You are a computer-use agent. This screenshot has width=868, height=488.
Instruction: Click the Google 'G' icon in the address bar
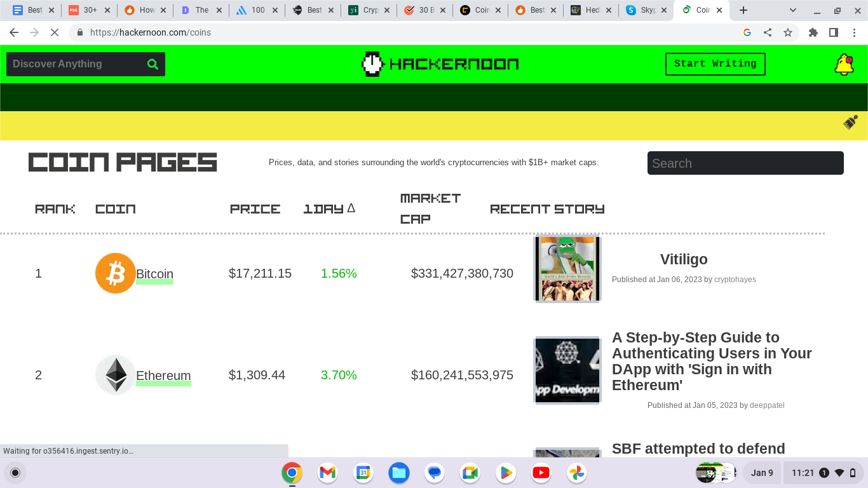(747, 32)
